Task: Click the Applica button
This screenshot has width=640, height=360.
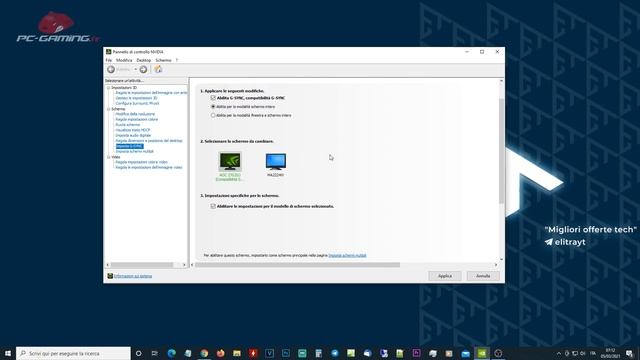Action: click(445, 276)
